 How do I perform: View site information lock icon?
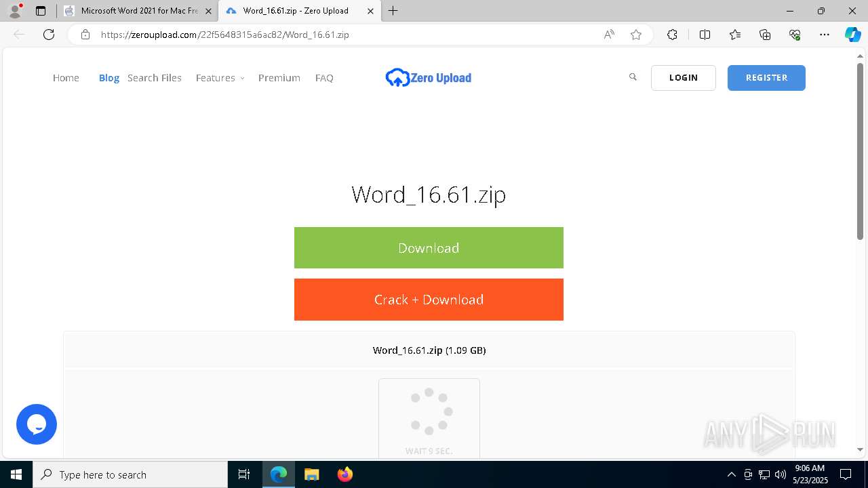[85, 35]
